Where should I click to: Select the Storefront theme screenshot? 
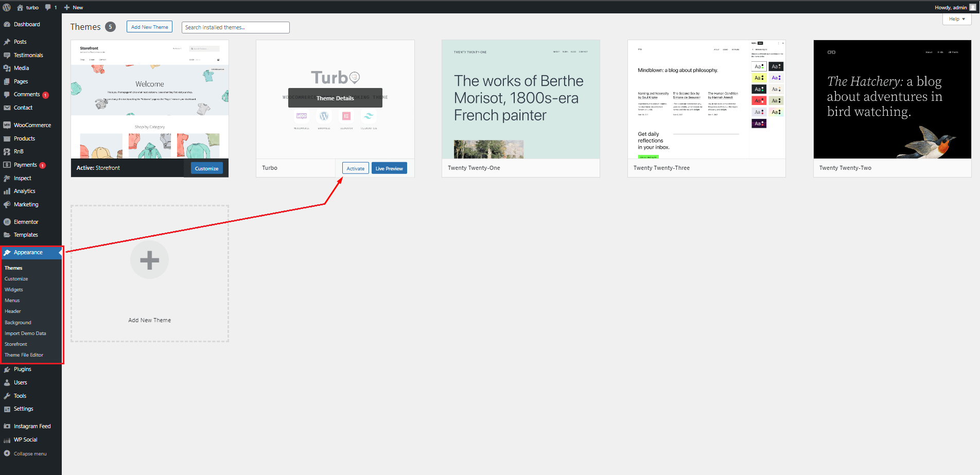pos(149,99)
